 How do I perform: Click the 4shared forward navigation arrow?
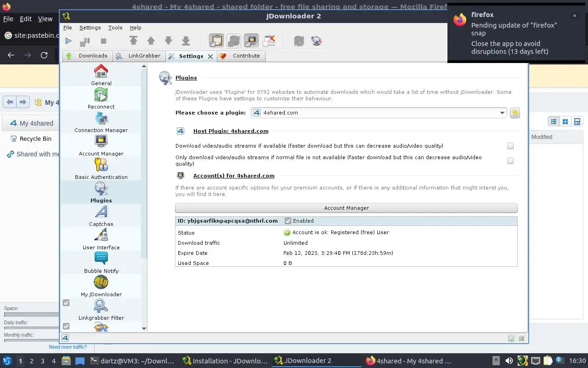[x=23, y=102]
